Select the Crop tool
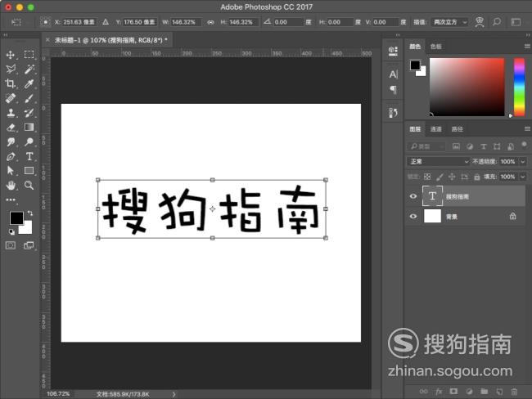 click(11, 83)
